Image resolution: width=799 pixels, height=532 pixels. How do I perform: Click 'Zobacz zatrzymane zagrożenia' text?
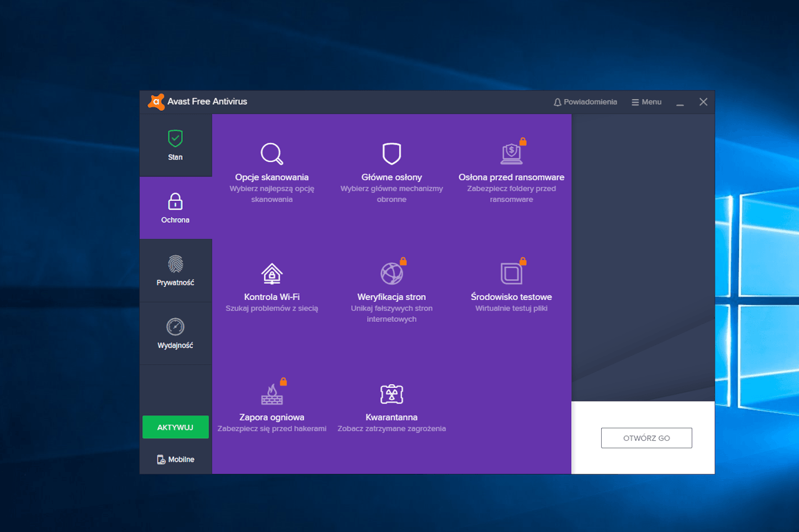pos(391,428)
